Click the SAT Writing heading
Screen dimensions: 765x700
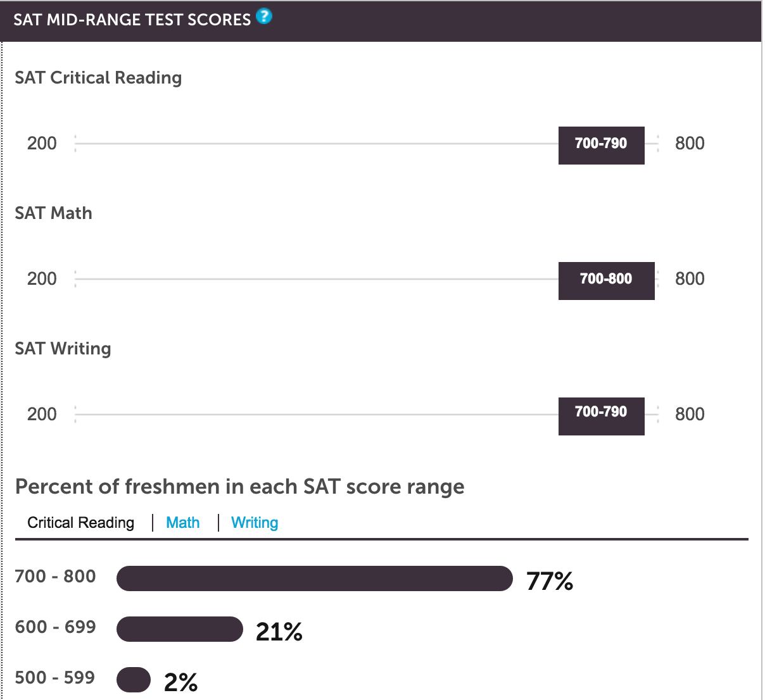pos(63,349)
